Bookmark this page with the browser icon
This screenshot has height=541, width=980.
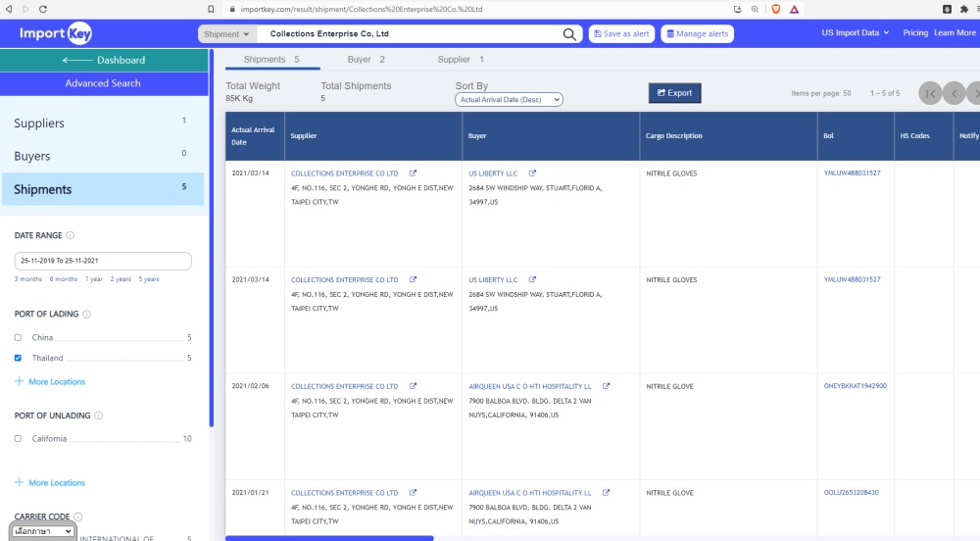211,9
